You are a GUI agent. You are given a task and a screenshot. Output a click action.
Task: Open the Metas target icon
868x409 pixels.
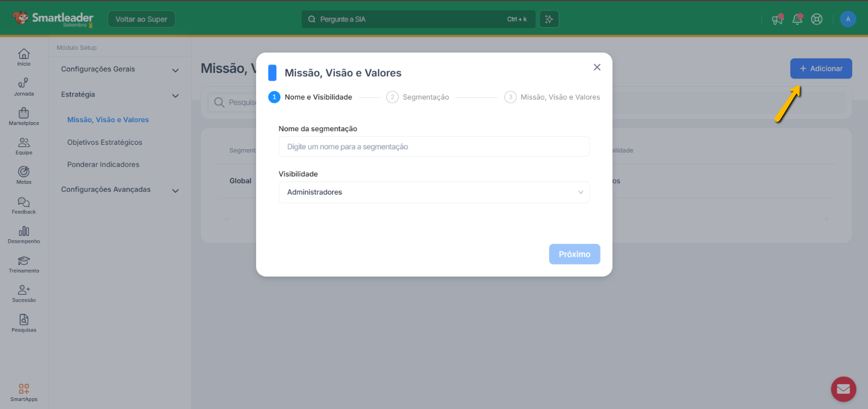[24, 172]
